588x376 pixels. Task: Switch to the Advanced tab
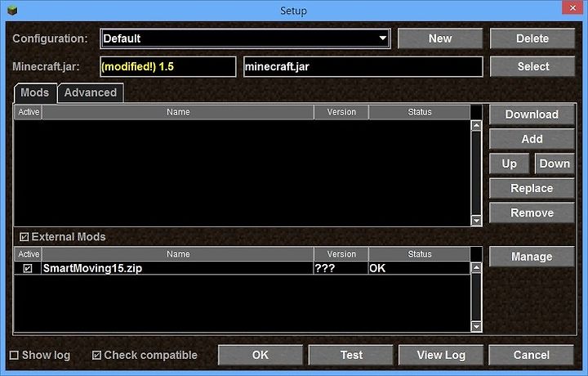91,92
